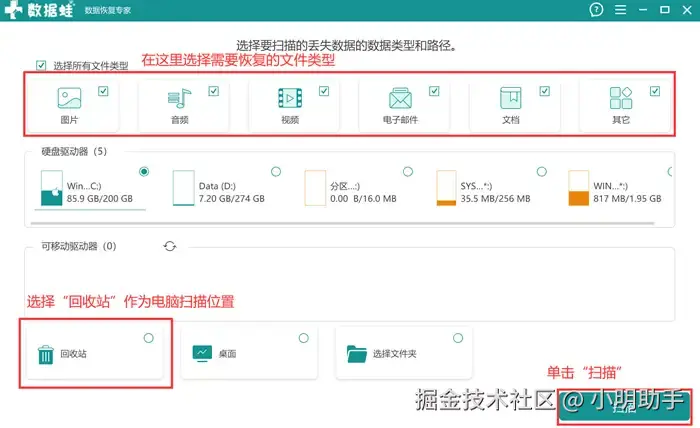Click the 桌面 label text
700x428 pixels.
click(x=227, y=354)
